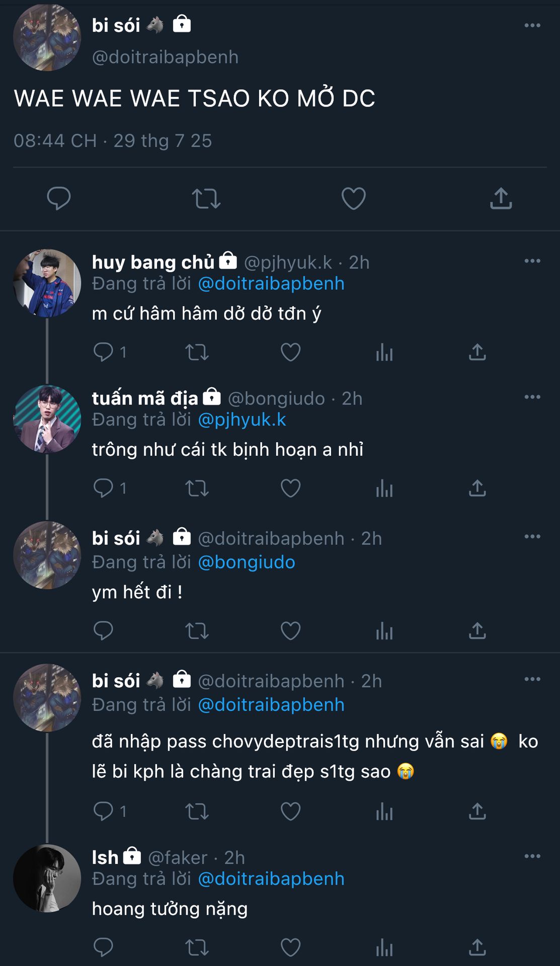Retweet tuấn mã địa's reply
Viewport: 560px width, 966px height.
coord(197,488)
